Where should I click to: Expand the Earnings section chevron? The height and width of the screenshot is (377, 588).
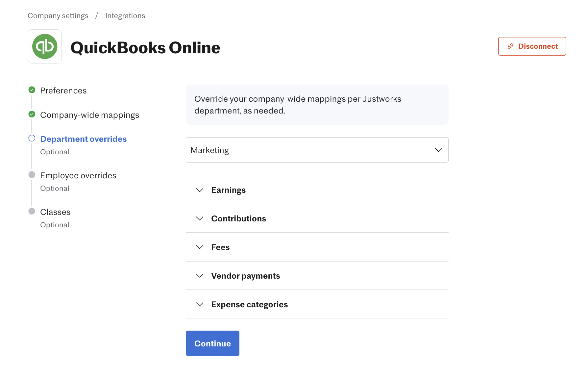[x=200, y=190]
